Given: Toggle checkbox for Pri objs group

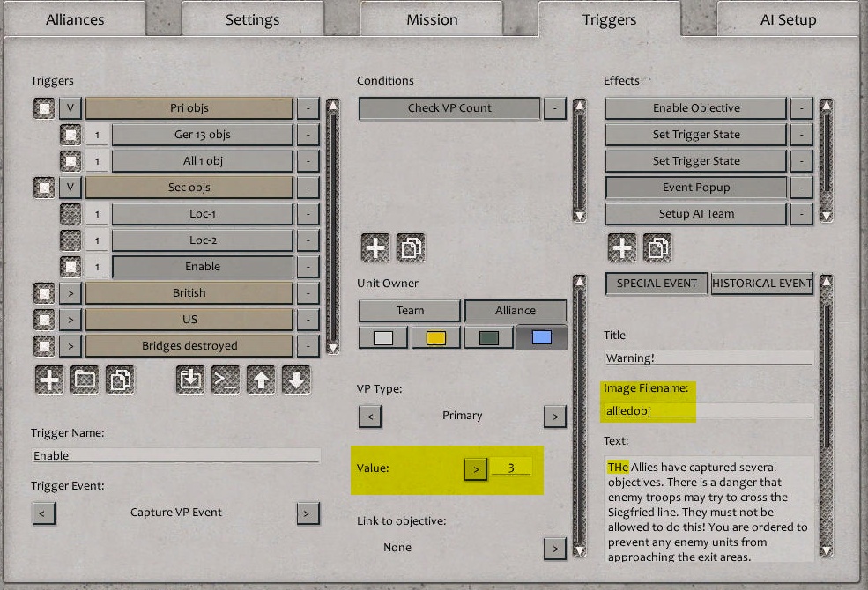Looking at the screenshot, I should click(x=44, y=108).
